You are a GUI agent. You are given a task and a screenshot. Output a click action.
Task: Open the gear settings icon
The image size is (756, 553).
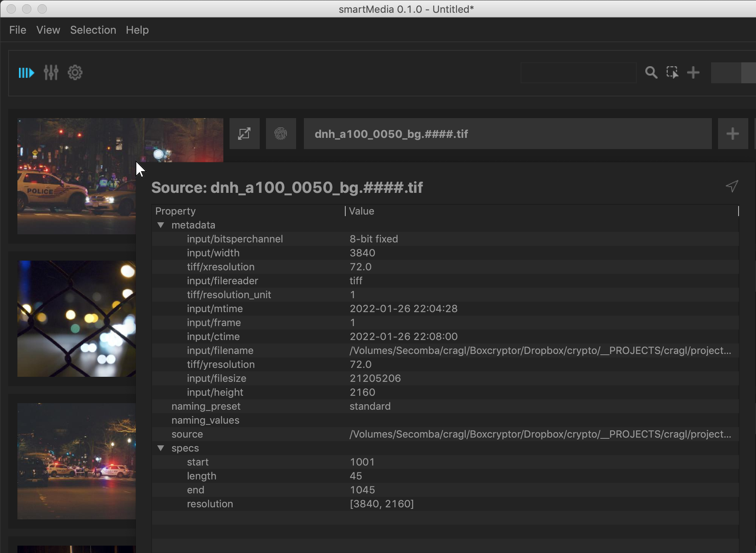(x=75, y=72)
